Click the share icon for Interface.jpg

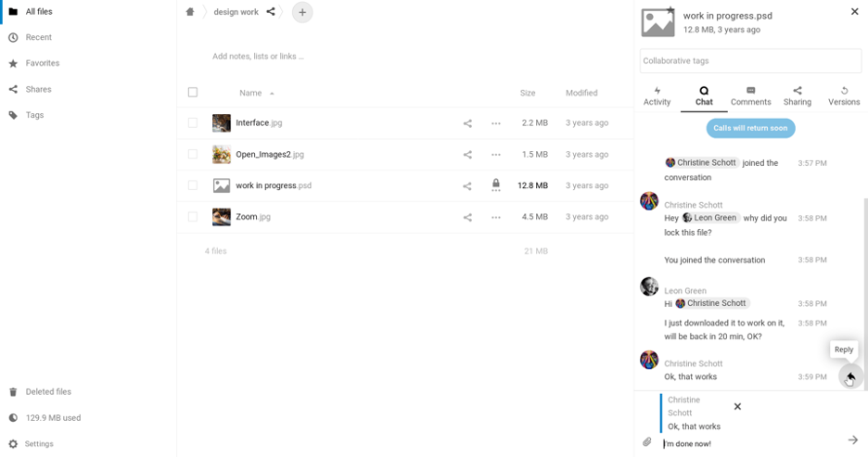coord(467,123)
